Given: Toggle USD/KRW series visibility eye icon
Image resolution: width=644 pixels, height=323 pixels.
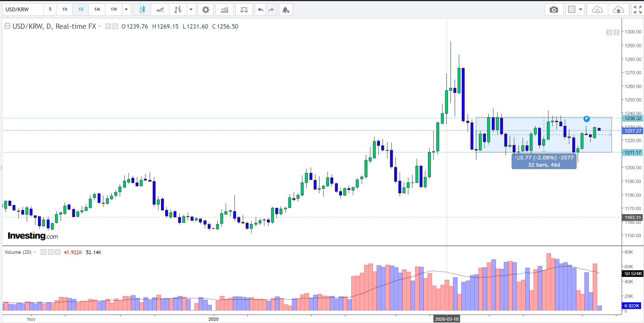Looking at the screenshot, I should click(108, 26).
